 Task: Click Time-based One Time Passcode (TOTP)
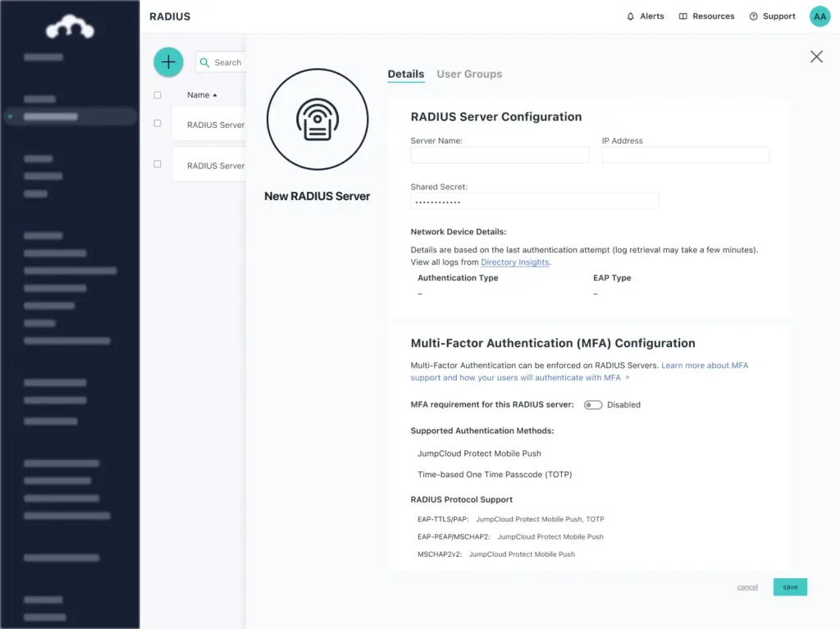[x=495, y=475]
